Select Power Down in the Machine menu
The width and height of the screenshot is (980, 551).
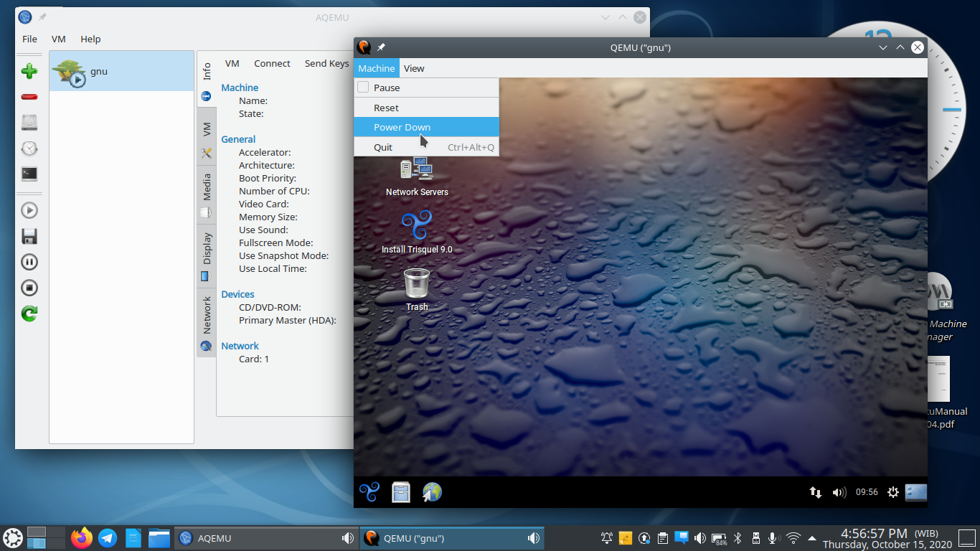point(426,127)
